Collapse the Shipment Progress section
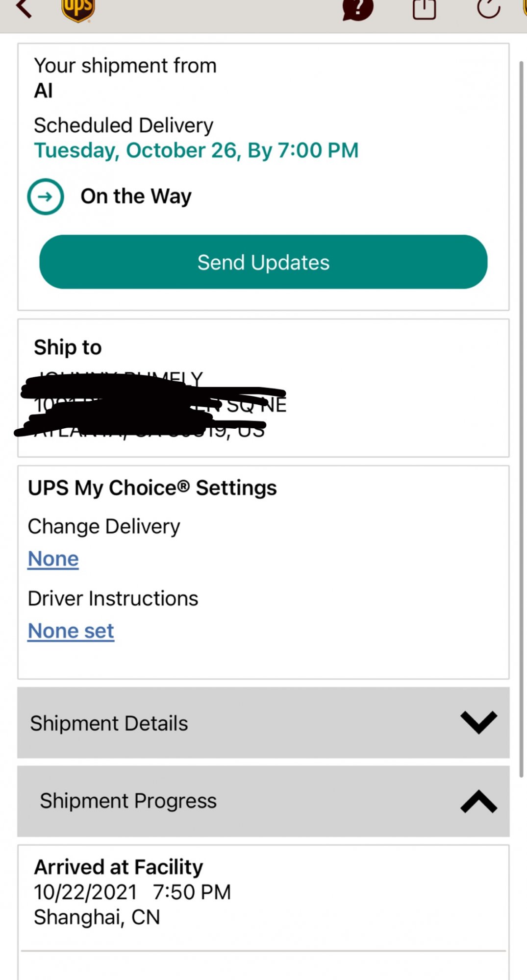The image size is (527, 980). [263, 801]
